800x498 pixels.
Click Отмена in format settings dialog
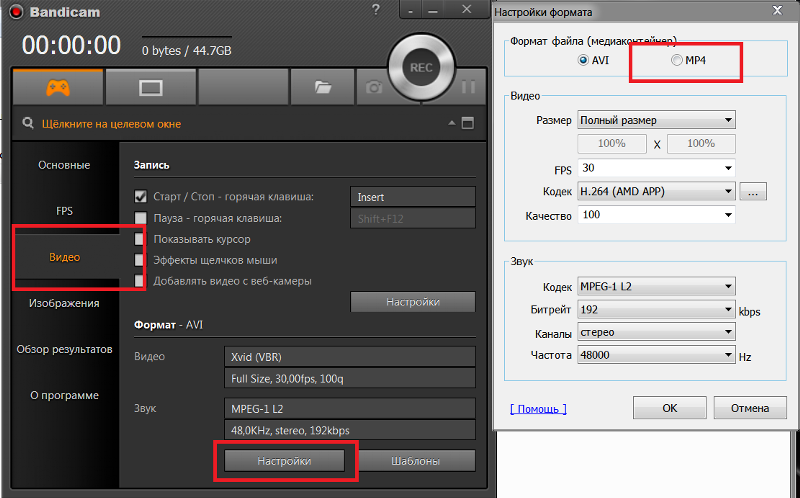[750, 408]
